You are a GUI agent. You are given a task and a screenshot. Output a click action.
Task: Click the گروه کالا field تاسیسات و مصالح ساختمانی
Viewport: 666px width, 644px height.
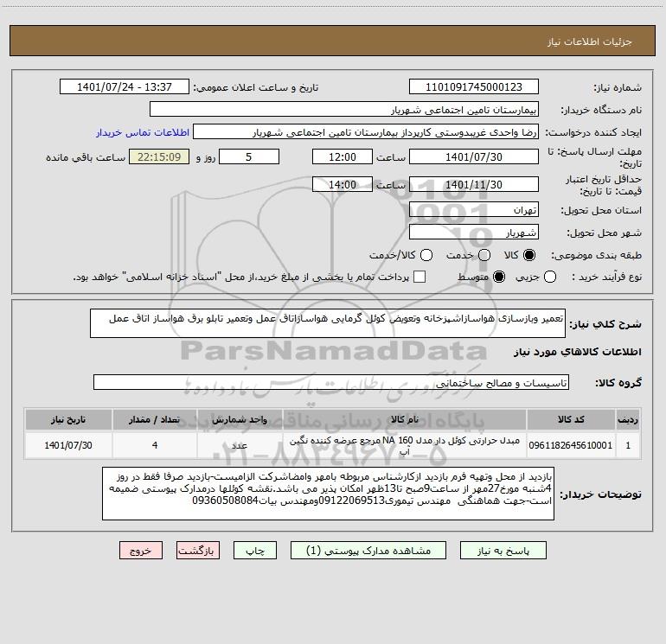[x=331, y=382]
